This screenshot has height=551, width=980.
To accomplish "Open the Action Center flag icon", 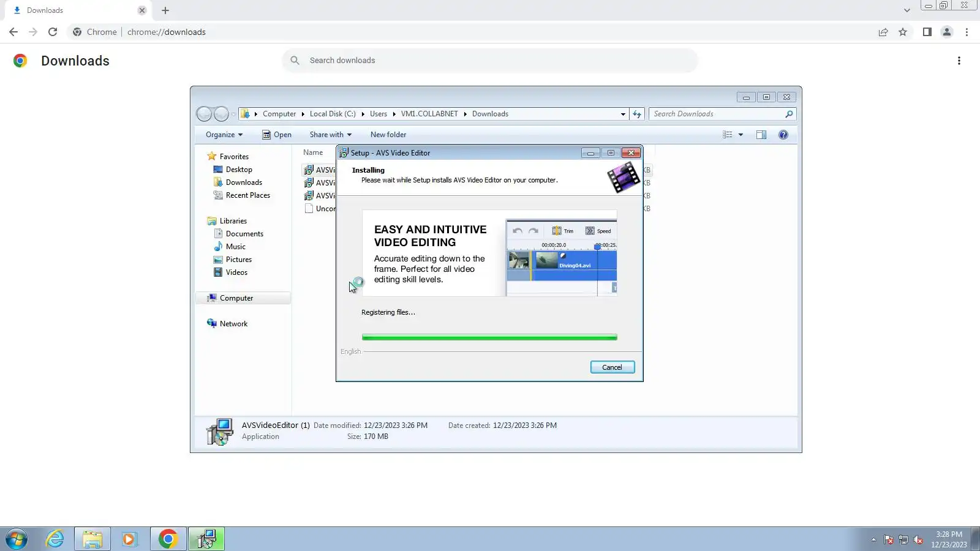I will pyautogui.click(x=888, y=539).
